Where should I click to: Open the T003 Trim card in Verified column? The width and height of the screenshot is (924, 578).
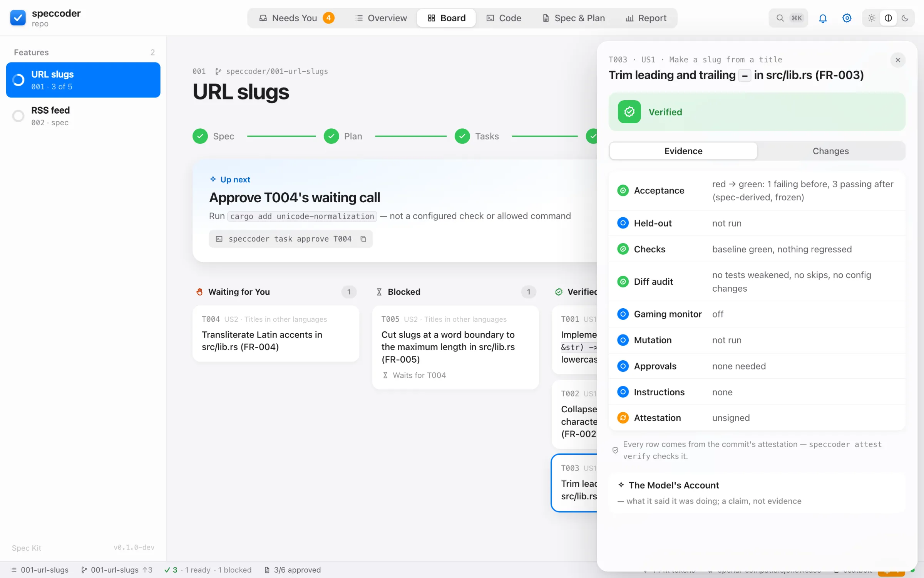[574, 483]
